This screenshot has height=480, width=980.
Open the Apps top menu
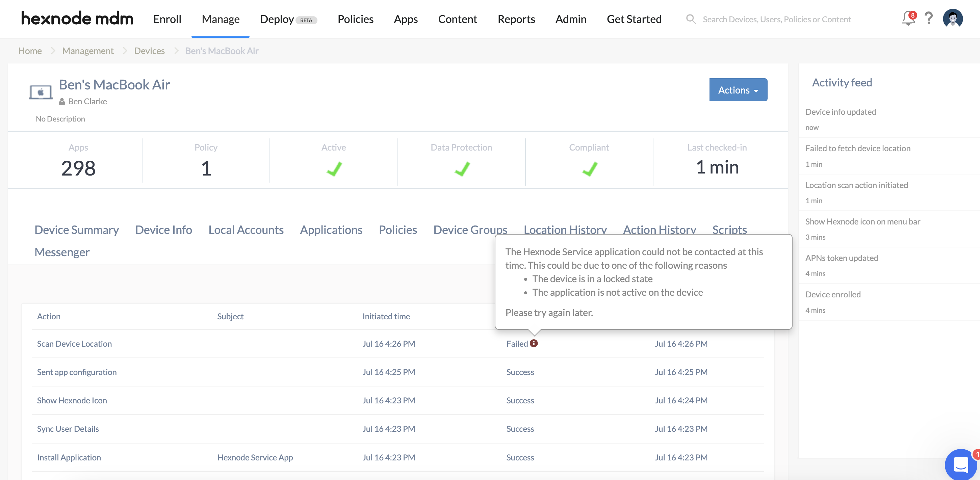[406, 19]
